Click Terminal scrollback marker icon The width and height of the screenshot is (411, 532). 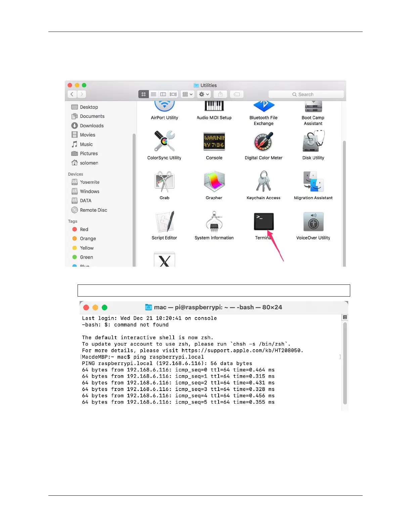click(345, 317)
